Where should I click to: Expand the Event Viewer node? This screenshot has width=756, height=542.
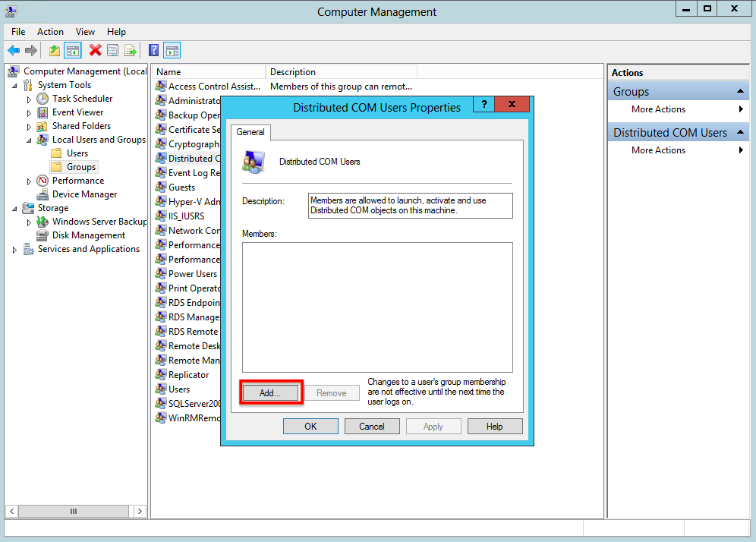(29, 113)
